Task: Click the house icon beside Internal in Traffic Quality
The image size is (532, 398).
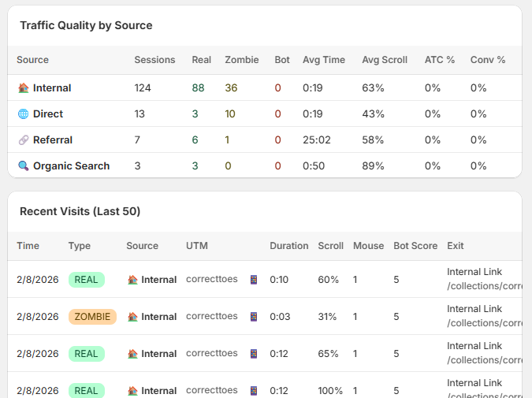Action: (x=23, y=88)
